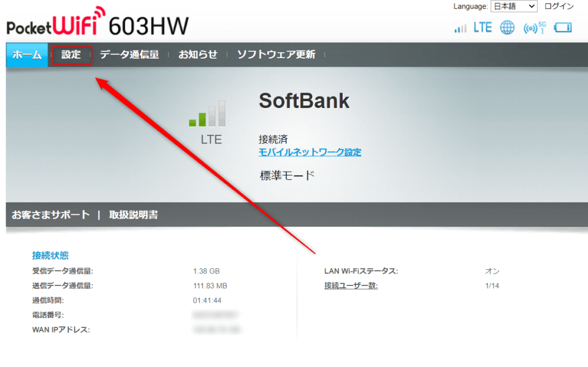This screenshot has width=588, height=367.
Task: Open the 取扱説明書 manual link
Action: click(x=133, y=215)
